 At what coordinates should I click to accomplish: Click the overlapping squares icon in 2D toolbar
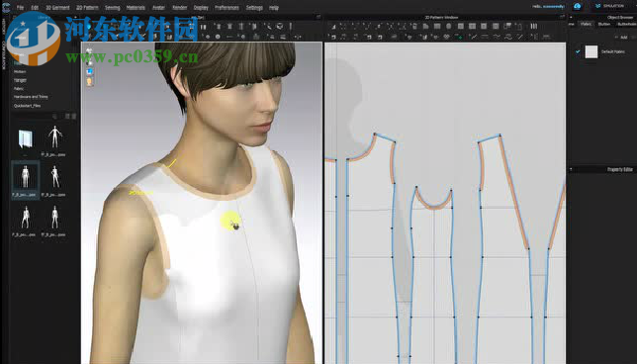pyautogui.click(x=507, y=27)
